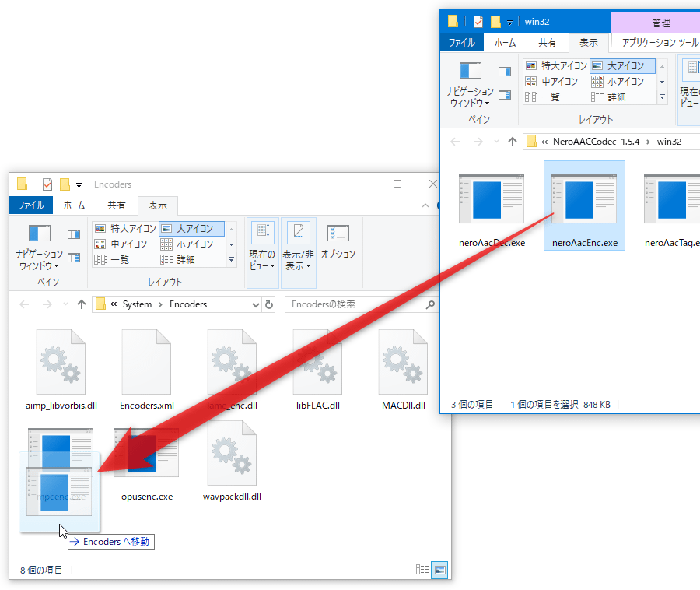Go up one folder in win32 window
Viewport: 700px width, 590px height.
(x=512, y=142)
